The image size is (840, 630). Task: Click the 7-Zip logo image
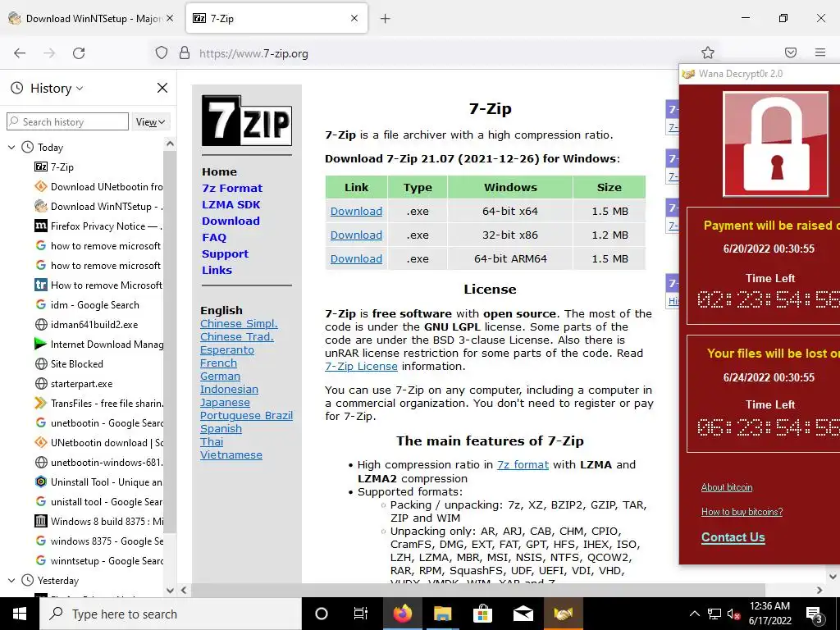coord(247,121)
